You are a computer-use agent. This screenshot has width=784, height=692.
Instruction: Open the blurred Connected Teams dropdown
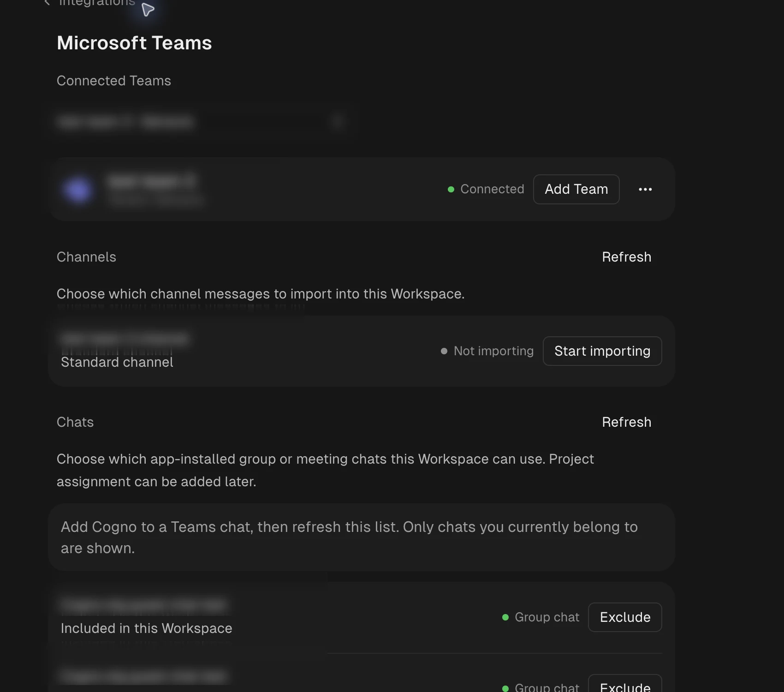pos(203,122)
